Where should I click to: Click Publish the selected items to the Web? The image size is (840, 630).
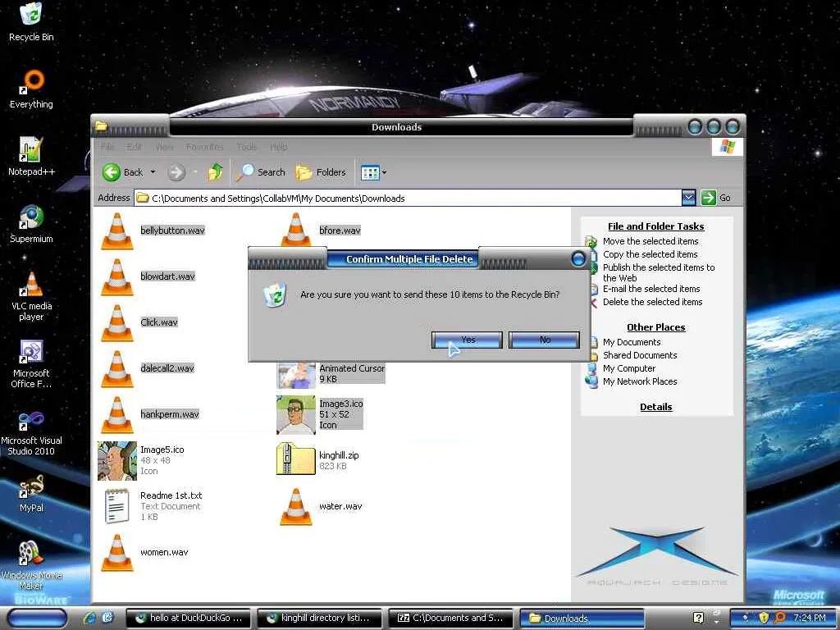click(659, 272)
